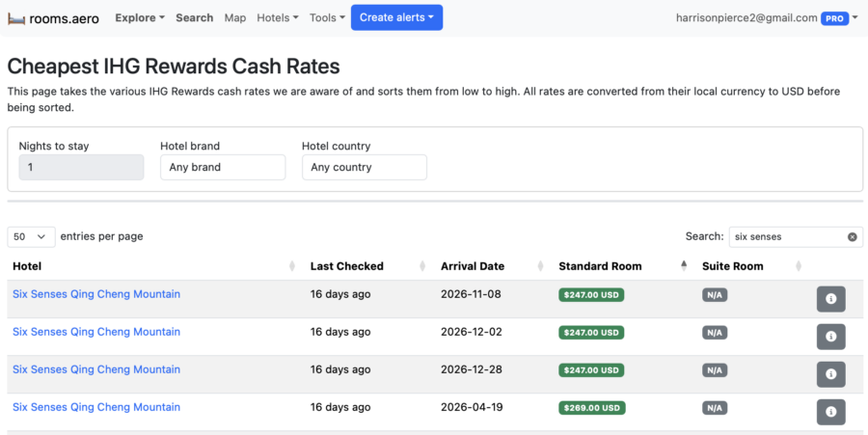
Task: Click the $269.00 USD price badge
Action: [x=592, y=408]
